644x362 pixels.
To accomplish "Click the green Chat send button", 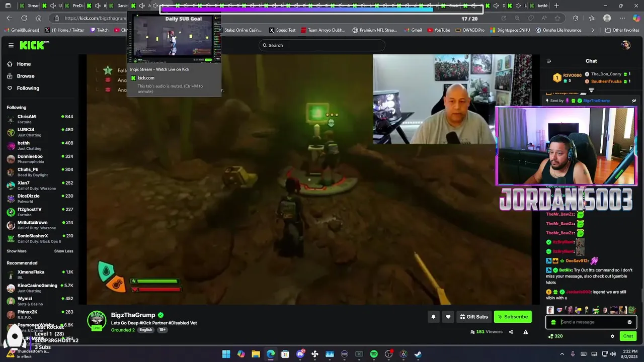I will [x=628, y=336].
